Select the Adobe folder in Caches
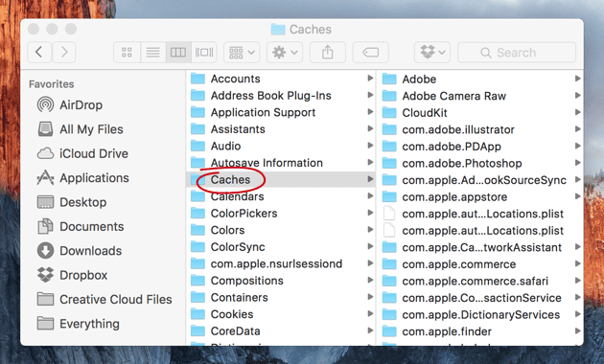 [x=480, y=79]
